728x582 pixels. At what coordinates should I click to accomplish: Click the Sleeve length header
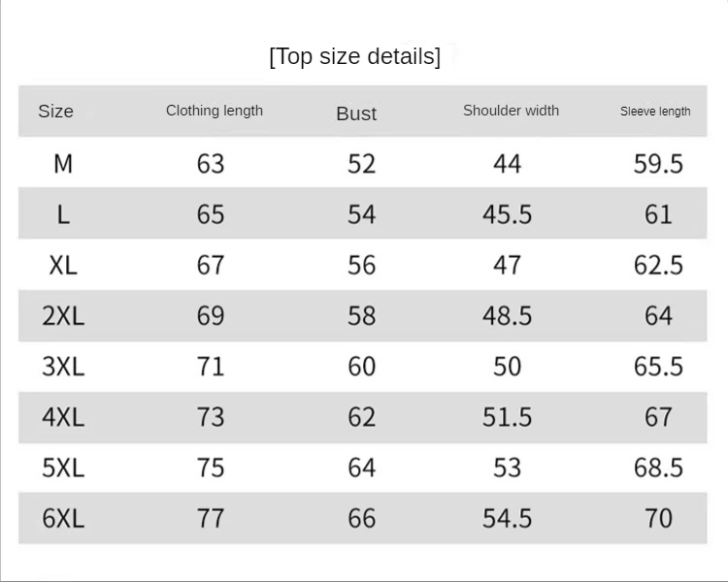click(x=655, y=112)
